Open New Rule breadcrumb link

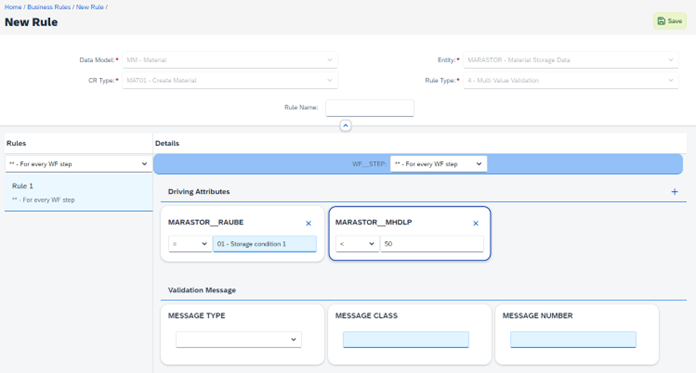pos(90,7)
